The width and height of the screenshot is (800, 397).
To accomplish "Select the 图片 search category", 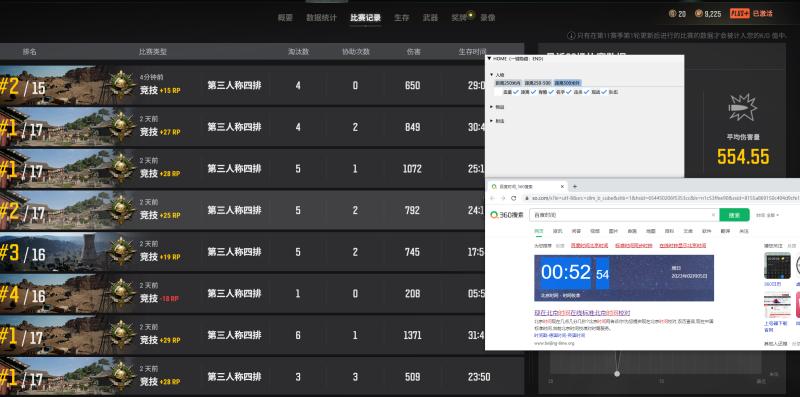I will tap(613, 231).
